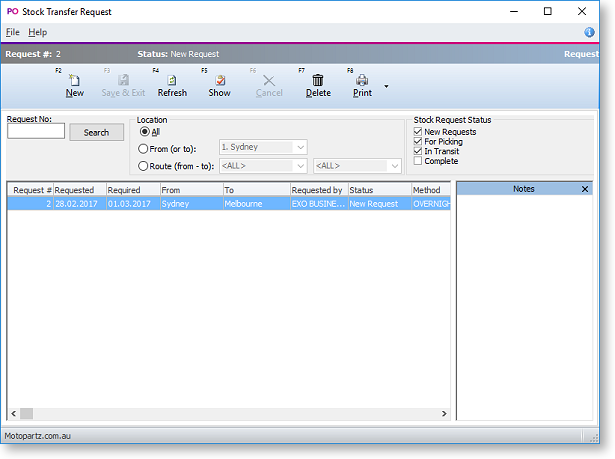
Task: Click the Search button
Action: pos(96,132)
